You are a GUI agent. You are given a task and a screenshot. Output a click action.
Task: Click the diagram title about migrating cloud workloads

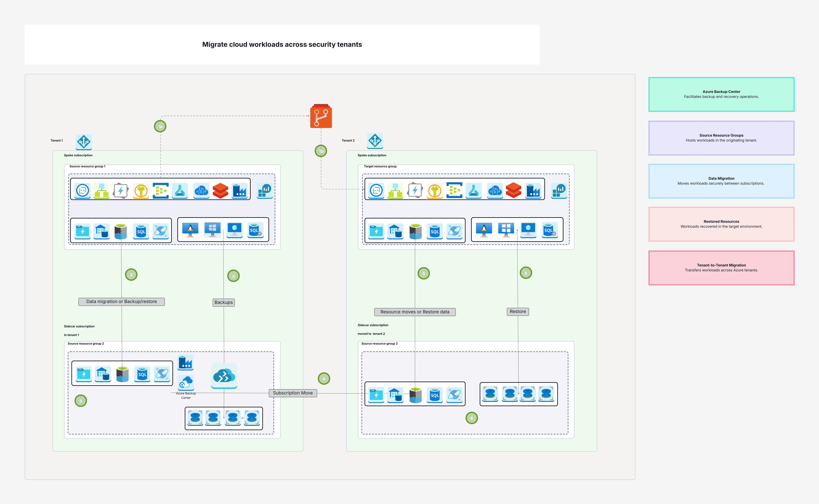pyautogui.click(x=282, y=44)
